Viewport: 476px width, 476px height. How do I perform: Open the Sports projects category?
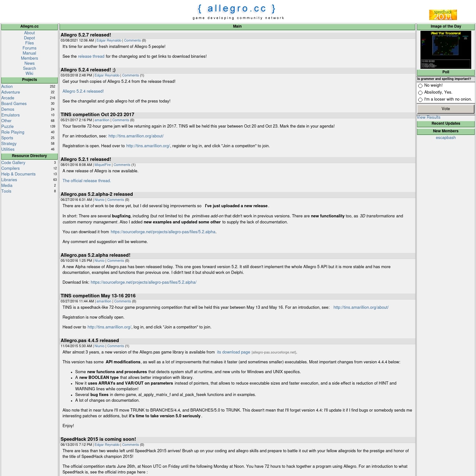pos(7,138)
